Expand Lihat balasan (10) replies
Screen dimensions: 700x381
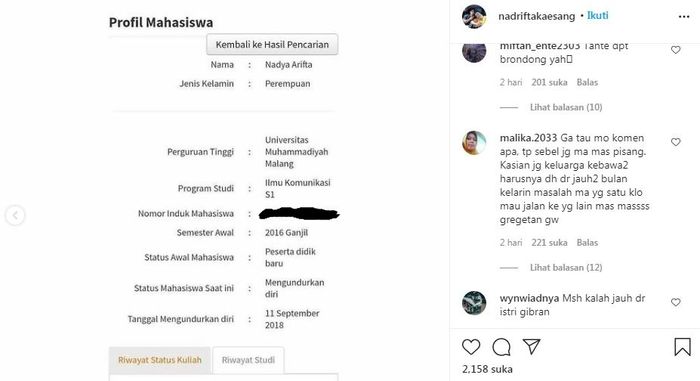[566, 107]
